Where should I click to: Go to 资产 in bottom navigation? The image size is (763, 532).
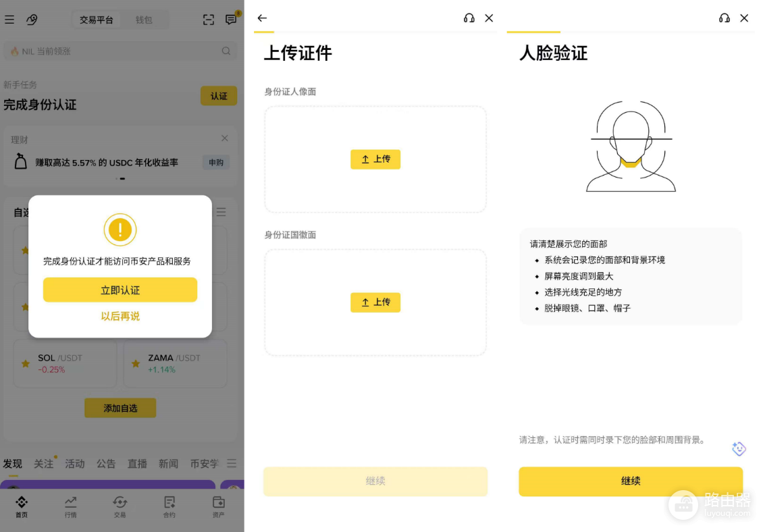click(219, 507)
